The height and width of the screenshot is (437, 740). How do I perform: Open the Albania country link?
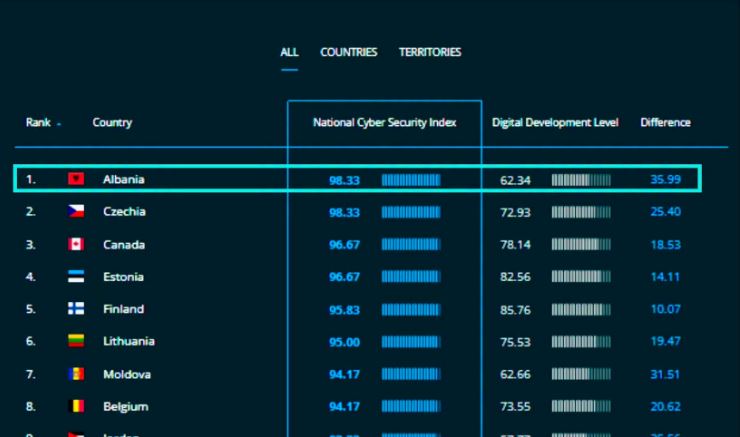coord(124,179)
